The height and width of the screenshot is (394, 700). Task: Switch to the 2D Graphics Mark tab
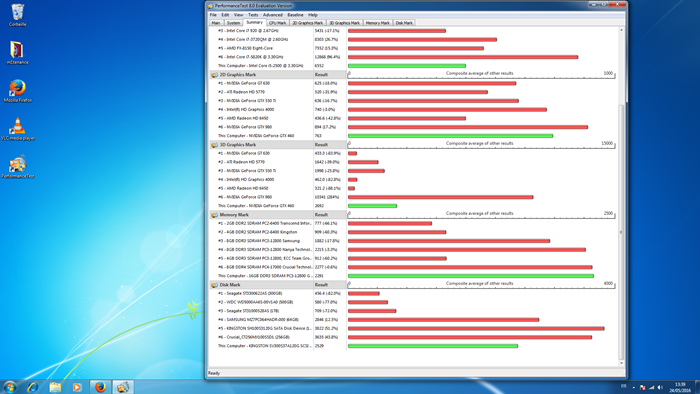pyautogui.click(x=307, y=23)
